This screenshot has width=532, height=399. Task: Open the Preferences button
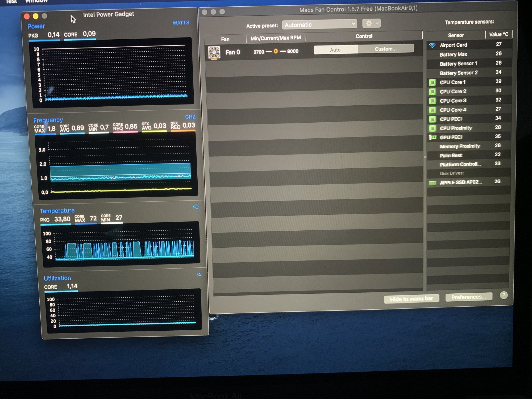(x=469, y=297)
